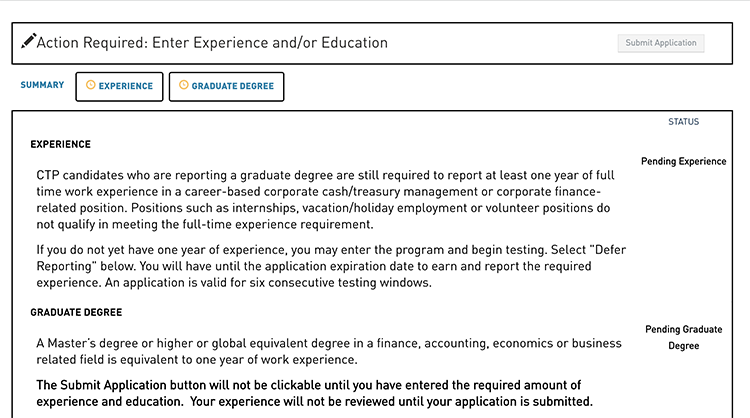Image resolution: width=750 pixels, height=418 pixels.
Task: Click the bold note about Submit Application button
Action: pyautogui.click(x=314, y=393)
